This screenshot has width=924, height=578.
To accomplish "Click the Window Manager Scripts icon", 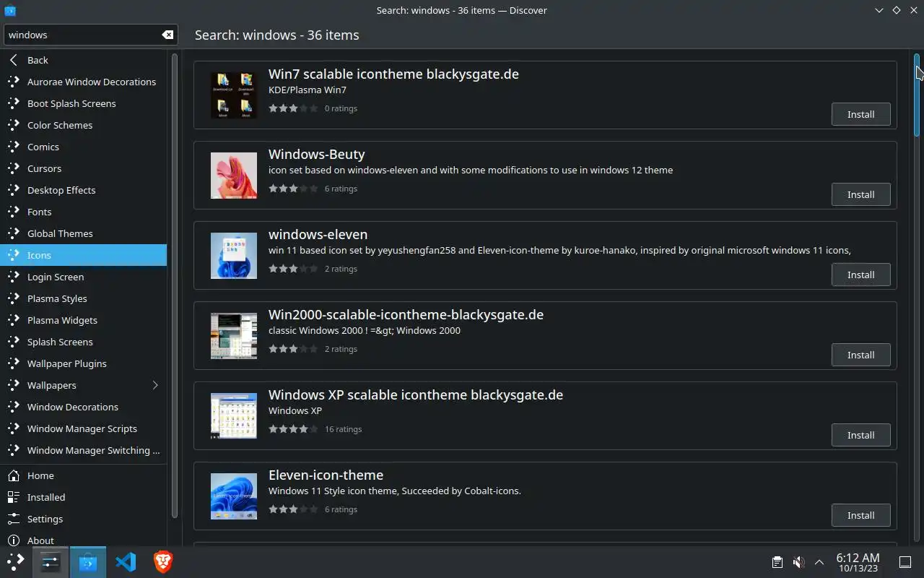I will click(x=14, y=428).
